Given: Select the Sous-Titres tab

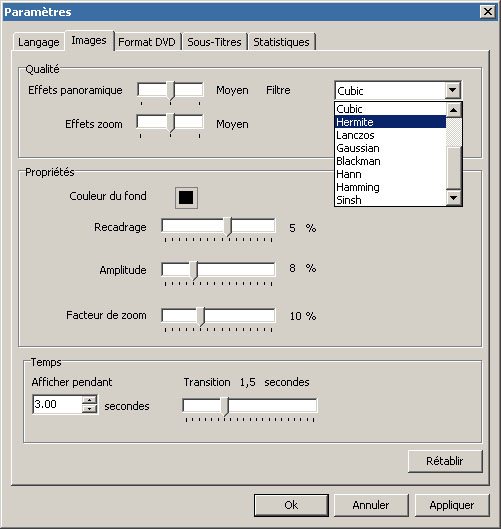Looking at the screenshot, I should (x=214, y=42).
